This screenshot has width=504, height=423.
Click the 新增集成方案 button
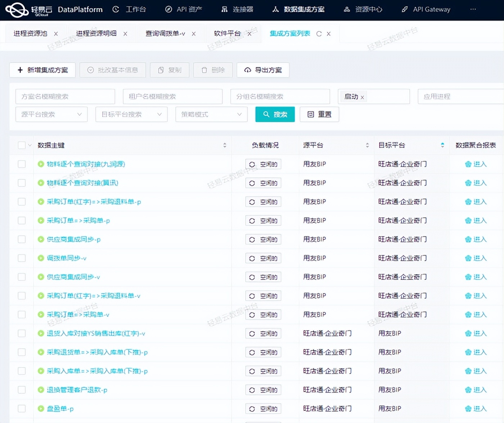click(42, 70)
